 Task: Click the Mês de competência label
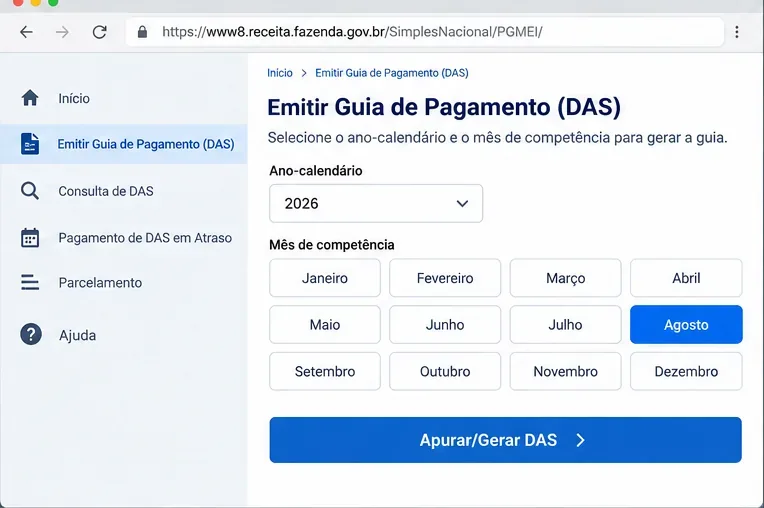[x=332, y=245]
